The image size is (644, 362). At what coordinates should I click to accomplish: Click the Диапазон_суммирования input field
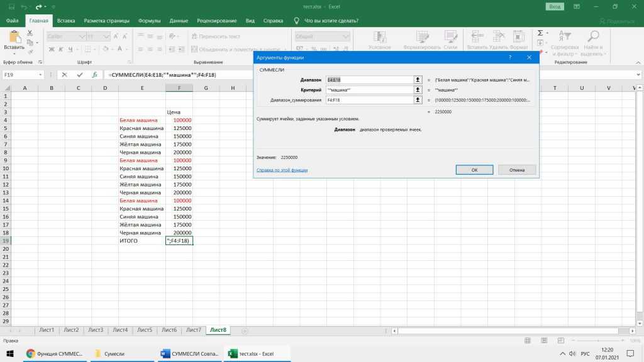coord(370,100)
